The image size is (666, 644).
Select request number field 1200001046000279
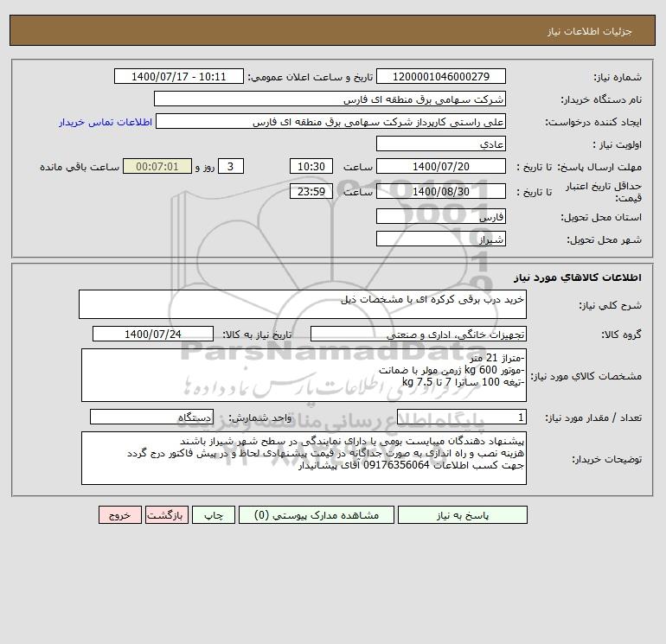pyautogui.click(x=441, y=76)
